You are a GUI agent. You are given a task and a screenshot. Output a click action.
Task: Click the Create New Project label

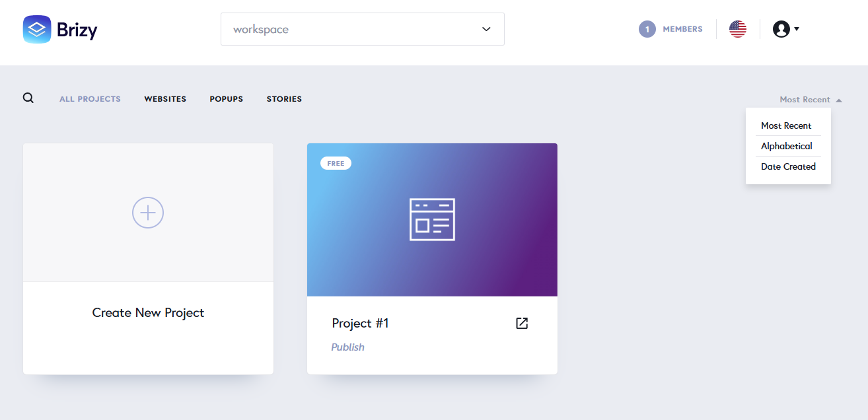(x=148, y=313)
